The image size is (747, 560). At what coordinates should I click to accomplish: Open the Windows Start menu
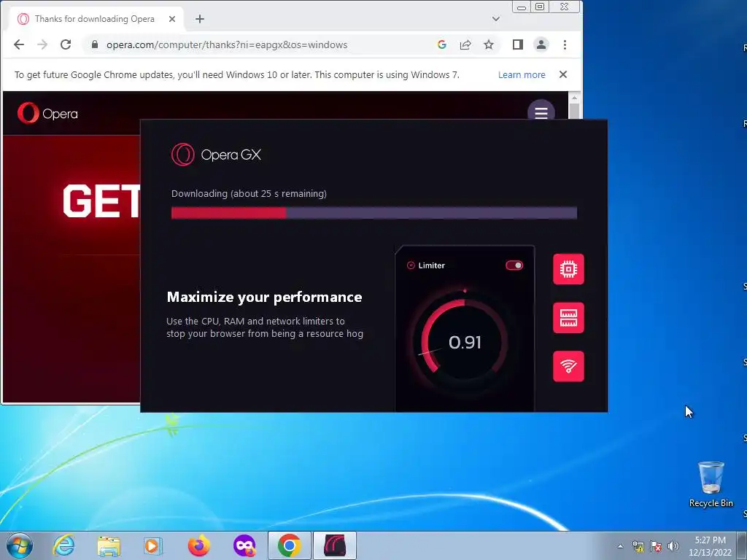[20, 545]
